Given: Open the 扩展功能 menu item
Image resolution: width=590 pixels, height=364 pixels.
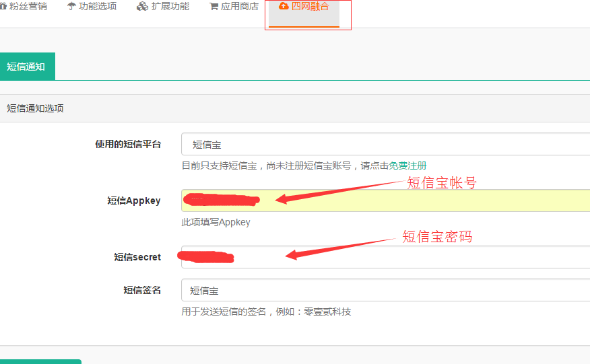Looking at the screenshot, I should pyautogui.click(x=170, y=7).
